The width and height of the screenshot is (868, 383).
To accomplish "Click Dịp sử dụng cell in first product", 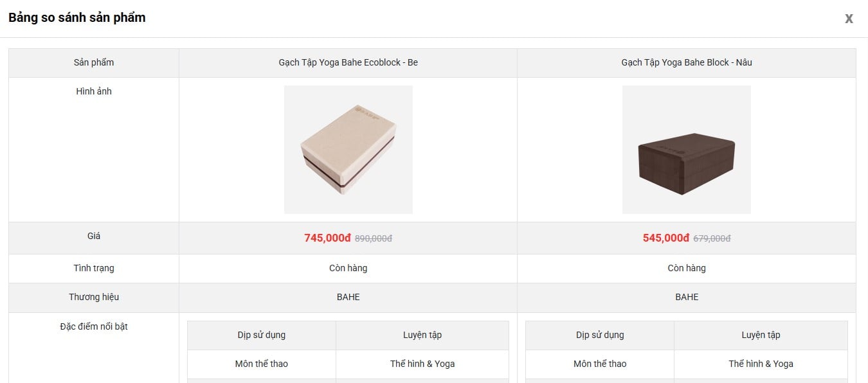I will 262,335.
